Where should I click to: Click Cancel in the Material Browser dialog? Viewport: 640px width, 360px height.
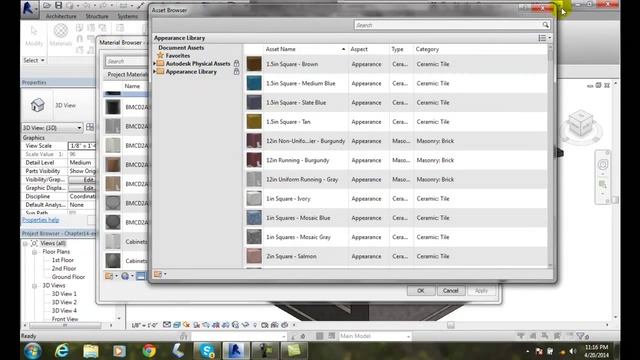[451, 291]
